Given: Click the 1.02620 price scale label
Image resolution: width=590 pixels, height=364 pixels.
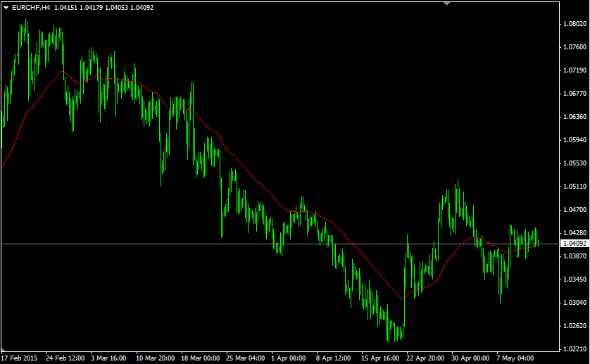Looking at the screenshot, I should tap(575, 326).
